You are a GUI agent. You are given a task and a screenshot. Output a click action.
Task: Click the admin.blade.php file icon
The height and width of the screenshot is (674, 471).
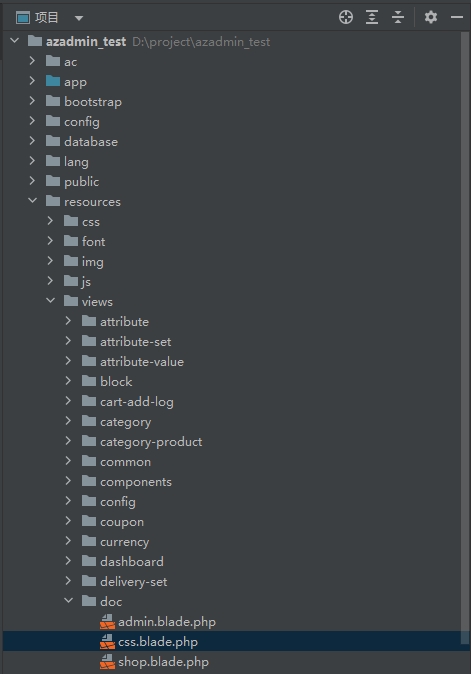point(107,622)
